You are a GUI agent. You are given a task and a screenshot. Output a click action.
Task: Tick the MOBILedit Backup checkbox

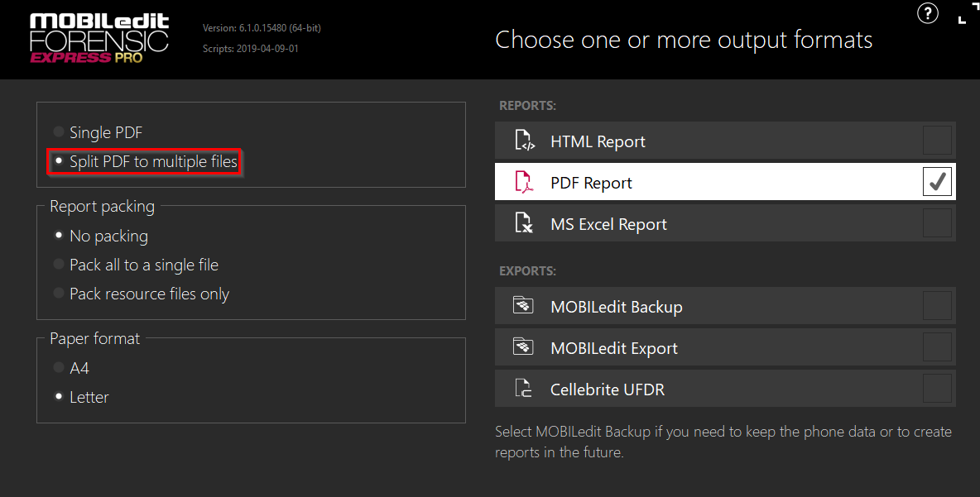[x=937, y=306]
